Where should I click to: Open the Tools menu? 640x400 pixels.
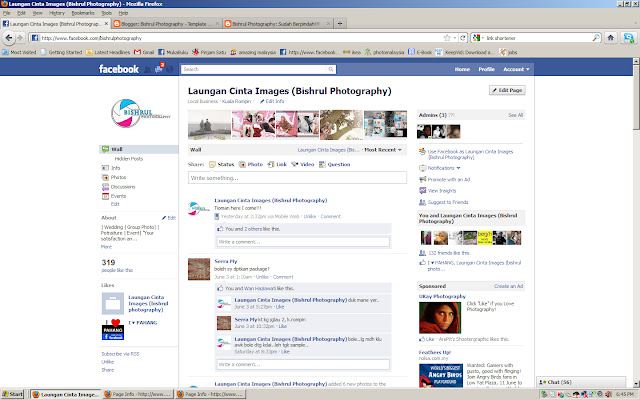point(107,13)
